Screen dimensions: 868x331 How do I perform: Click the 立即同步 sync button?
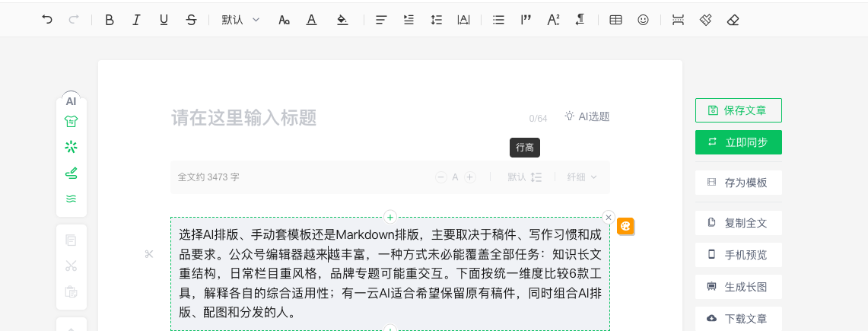pyautogui.click(x=739, y=142)
